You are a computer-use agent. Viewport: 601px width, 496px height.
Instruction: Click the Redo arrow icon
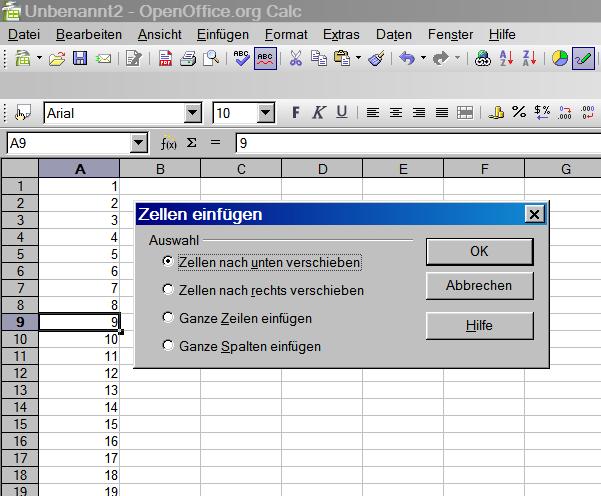pos(441,59)
